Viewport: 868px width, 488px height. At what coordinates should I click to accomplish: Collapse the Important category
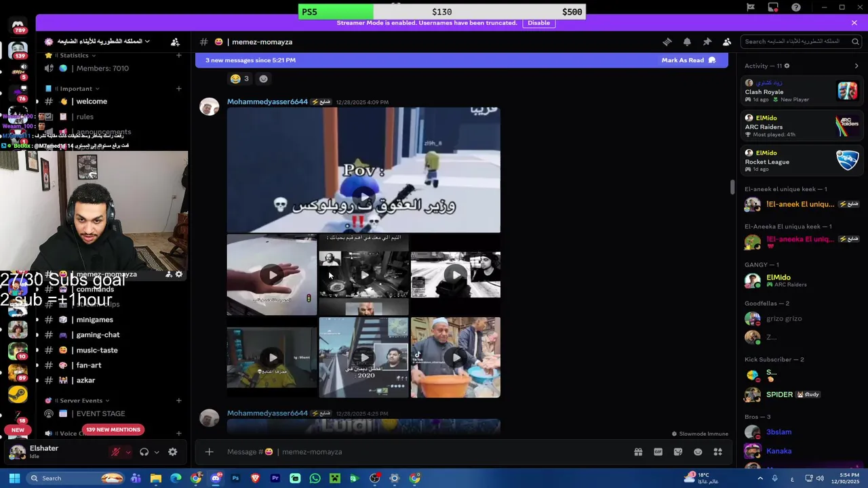[x=76, y=89]
